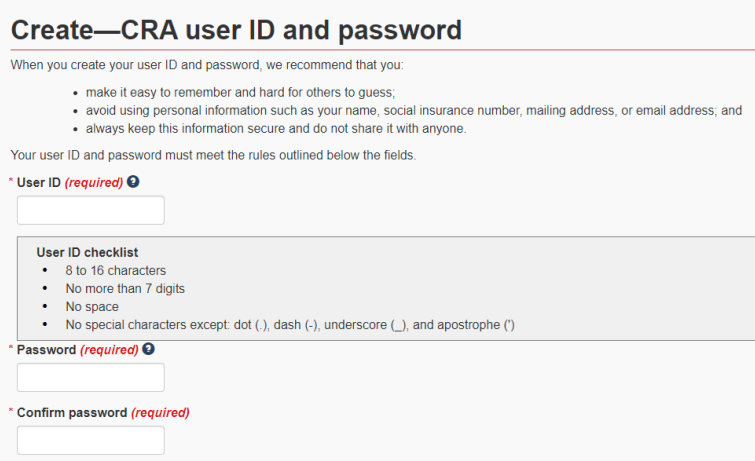
Task: Click the User ID help icon
Action: click(x=133, y=182)
